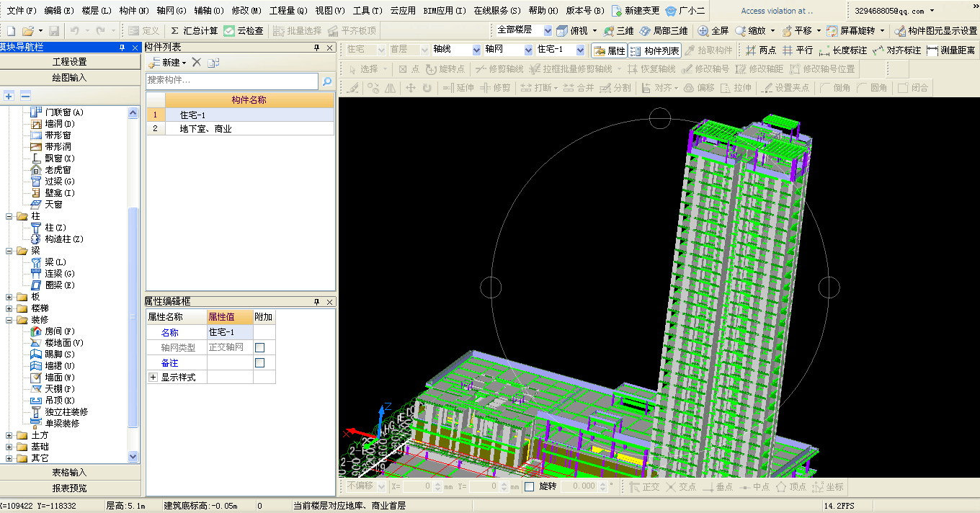This screenshot has height=513, width=980.
Task: Click the 报表预览 button
Action: pyautogui.click(x=69, y=488)
